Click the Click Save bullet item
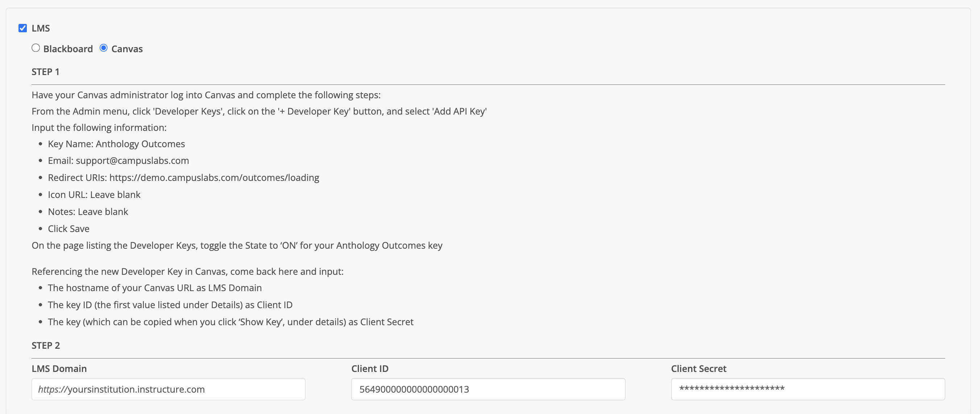The width and height of the screenshot is (980, 414). pyautogui.click(x=68, y=228)
